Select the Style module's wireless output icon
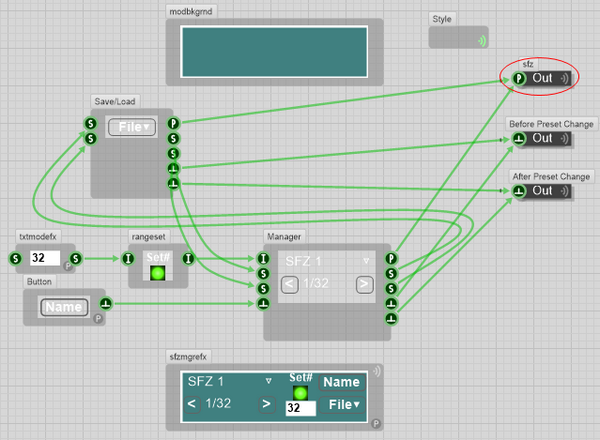Screen dimensions: 600x440 [482, 40]
